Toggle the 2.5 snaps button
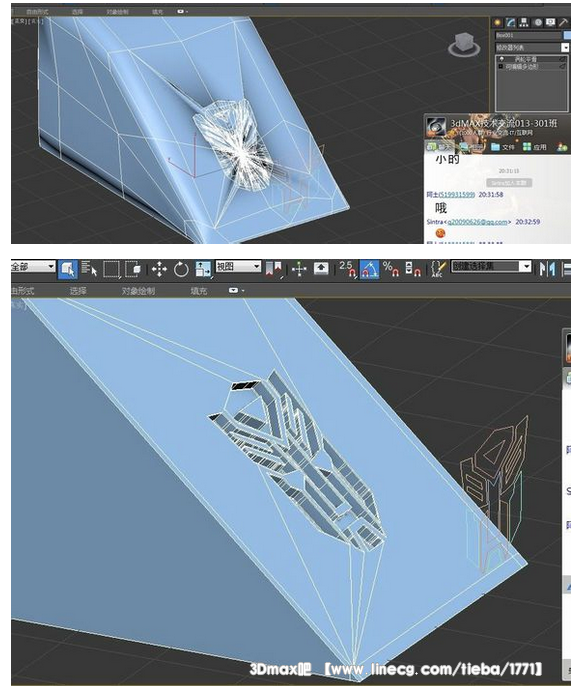Screen dimensions: 571x686 [347, 269]
